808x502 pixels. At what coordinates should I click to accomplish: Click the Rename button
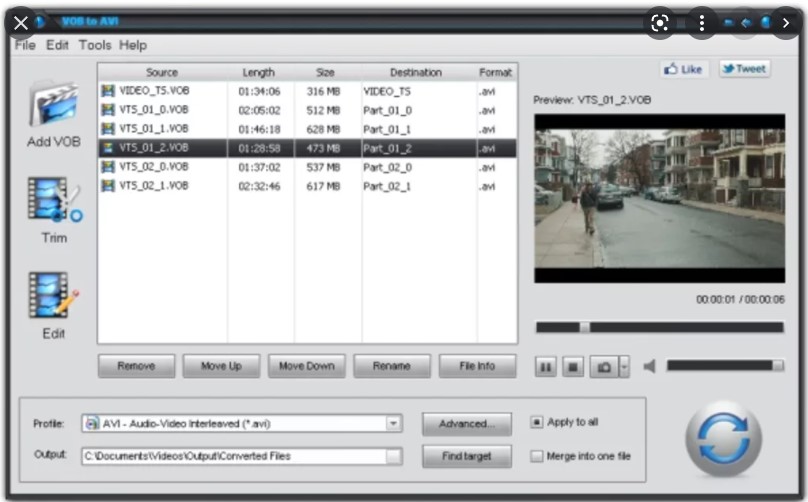point(392,366)
